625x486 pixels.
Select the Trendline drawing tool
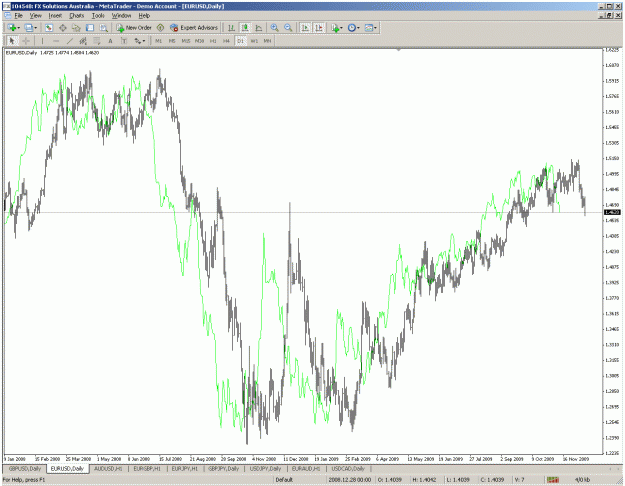pyautogui.click(x=69, y=41)
